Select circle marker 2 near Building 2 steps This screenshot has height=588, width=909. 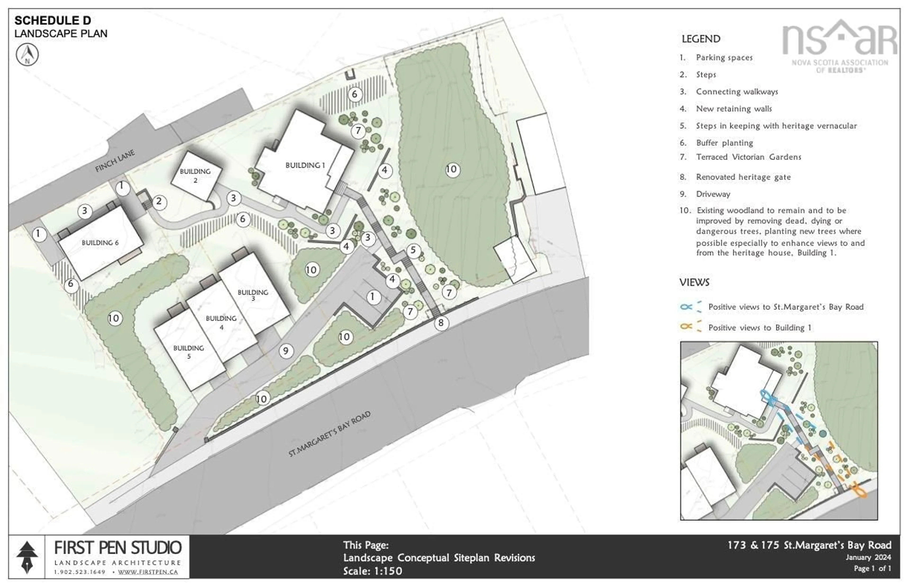[159, 202]
